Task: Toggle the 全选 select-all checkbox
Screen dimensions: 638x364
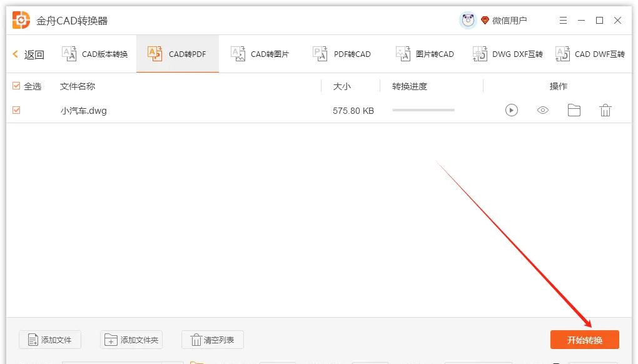Action: click(x=16, y=86)
